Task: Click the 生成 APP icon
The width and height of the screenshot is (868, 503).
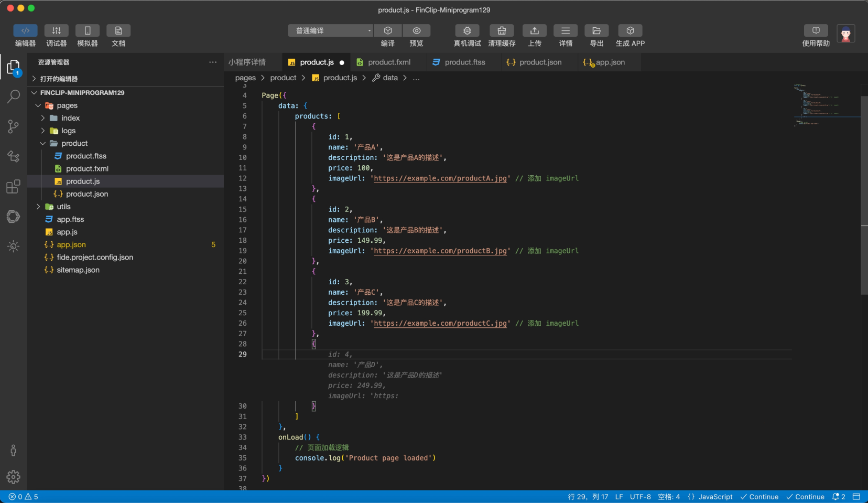Action: coord(630,31)
